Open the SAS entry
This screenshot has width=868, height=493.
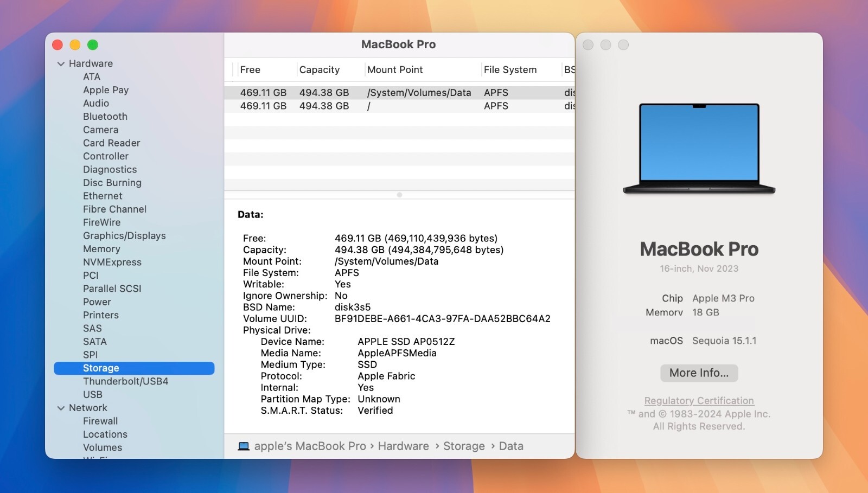pyautogui.click(x=92, y=329)
